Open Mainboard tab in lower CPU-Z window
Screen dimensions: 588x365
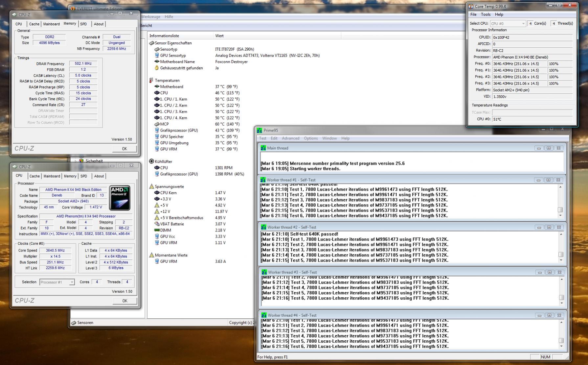52,176
